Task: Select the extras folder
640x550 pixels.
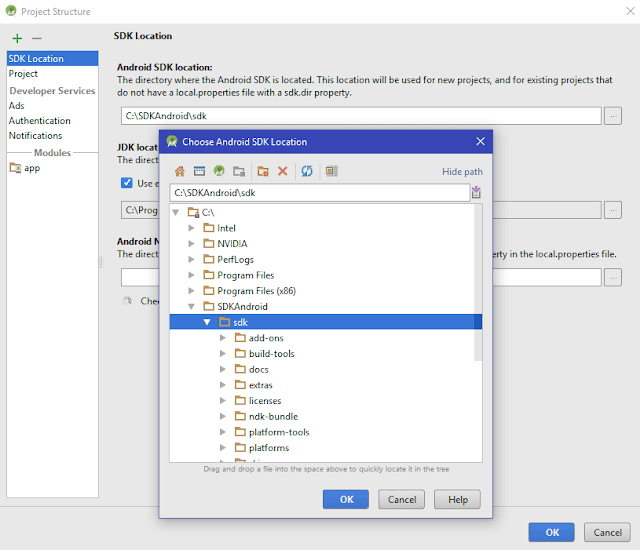Action: (x=260, y=385)
